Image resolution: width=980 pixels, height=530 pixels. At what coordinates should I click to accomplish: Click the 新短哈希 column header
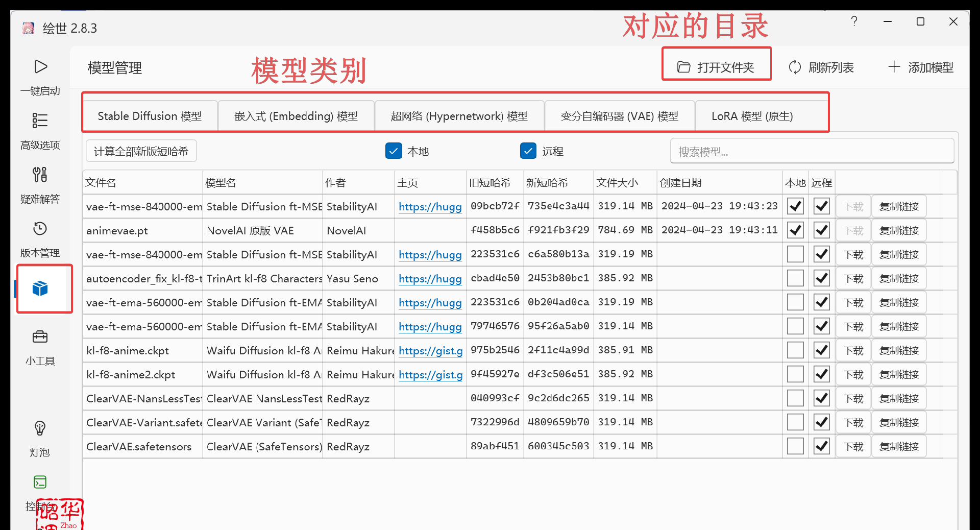(x=558, y=183)
